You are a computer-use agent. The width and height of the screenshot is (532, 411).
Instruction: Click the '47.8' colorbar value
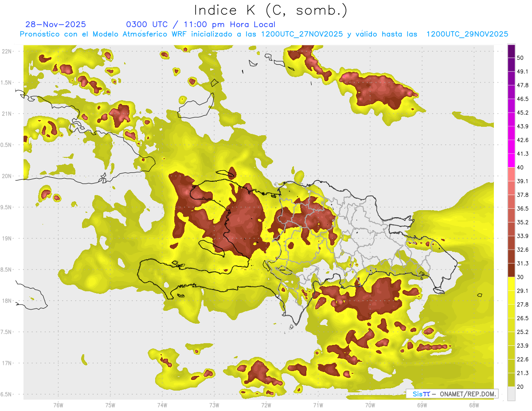click(x=523, y=85)
